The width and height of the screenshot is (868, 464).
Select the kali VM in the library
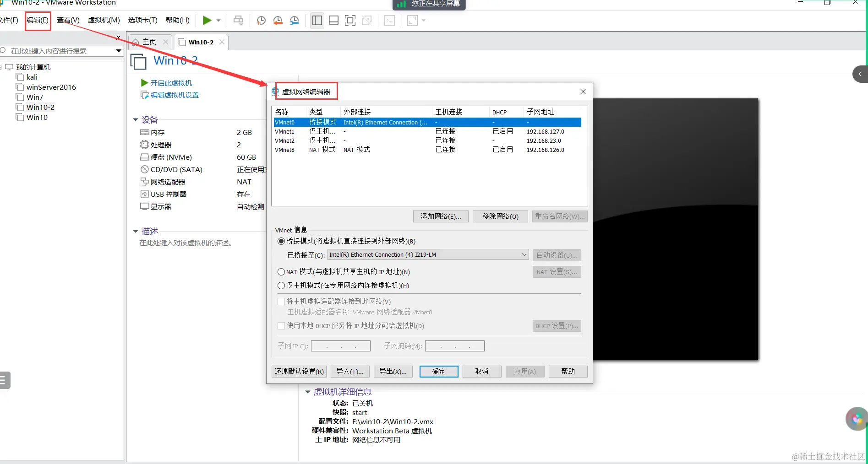[x=32, y=77]
